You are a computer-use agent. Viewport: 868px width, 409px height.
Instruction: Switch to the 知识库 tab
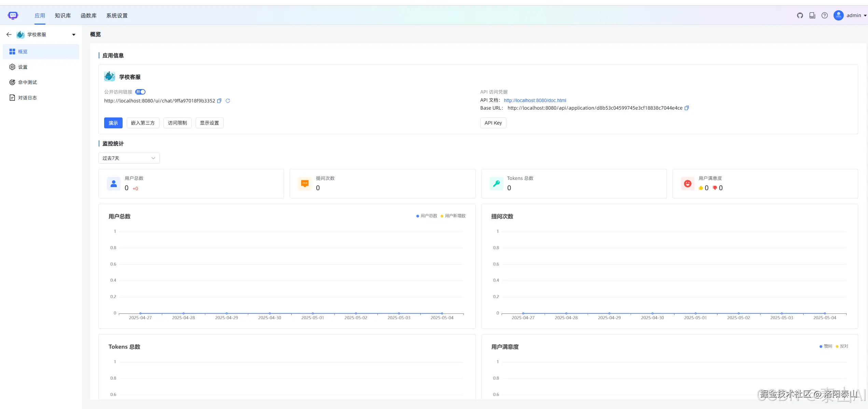coord(63,16)
